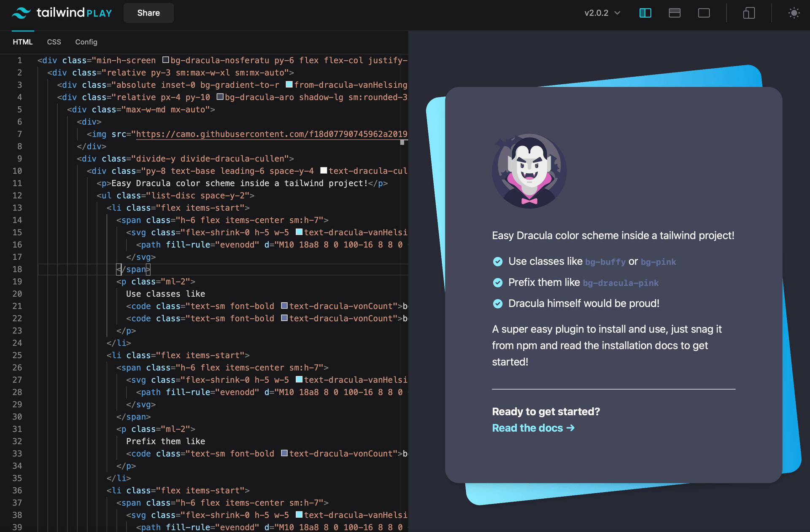Screen dimensions: 810x532
Task: Toggle the side-by-side editor view
Action: (x=645, y=13)
